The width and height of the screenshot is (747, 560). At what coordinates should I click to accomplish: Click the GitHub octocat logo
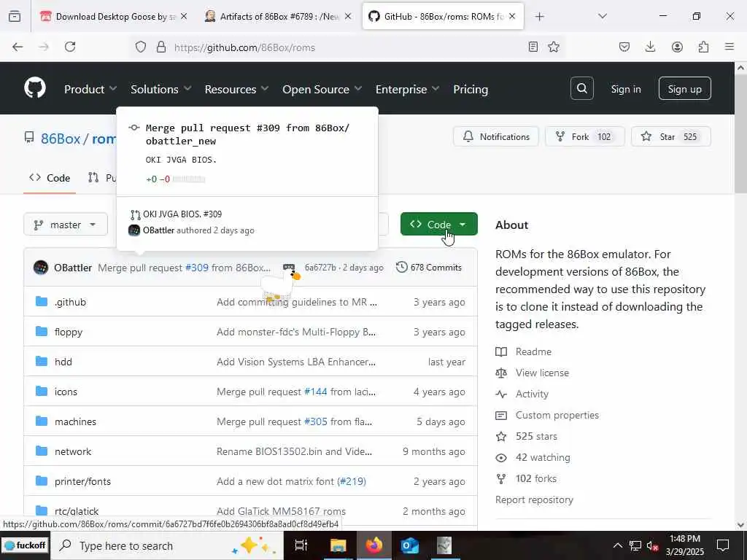pyautogui.click(x=35, y=88)
